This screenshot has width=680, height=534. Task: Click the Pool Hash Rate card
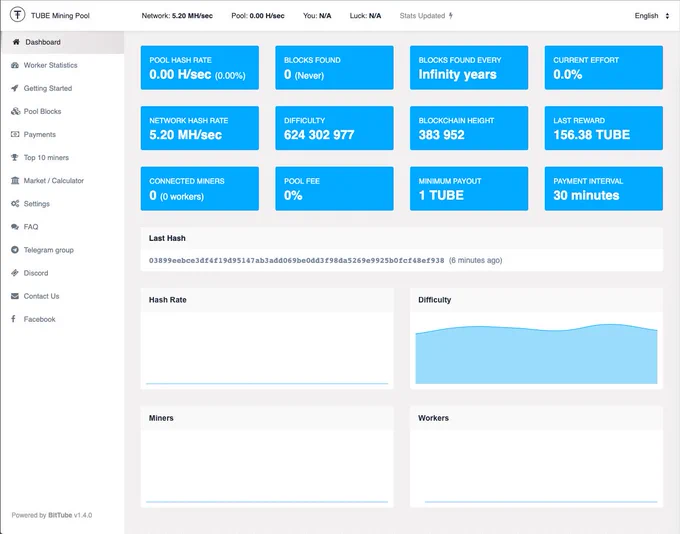tap(199, 68)
